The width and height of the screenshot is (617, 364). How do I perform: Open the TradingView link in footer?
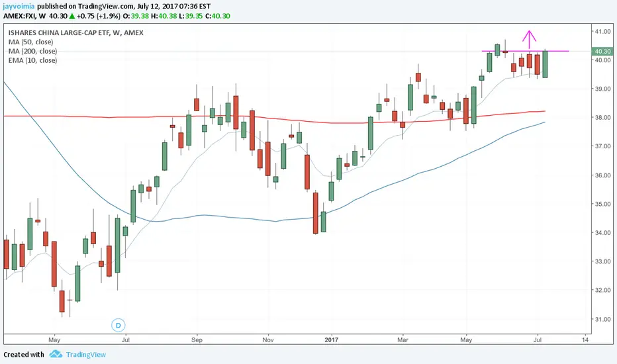click(86, 355)
